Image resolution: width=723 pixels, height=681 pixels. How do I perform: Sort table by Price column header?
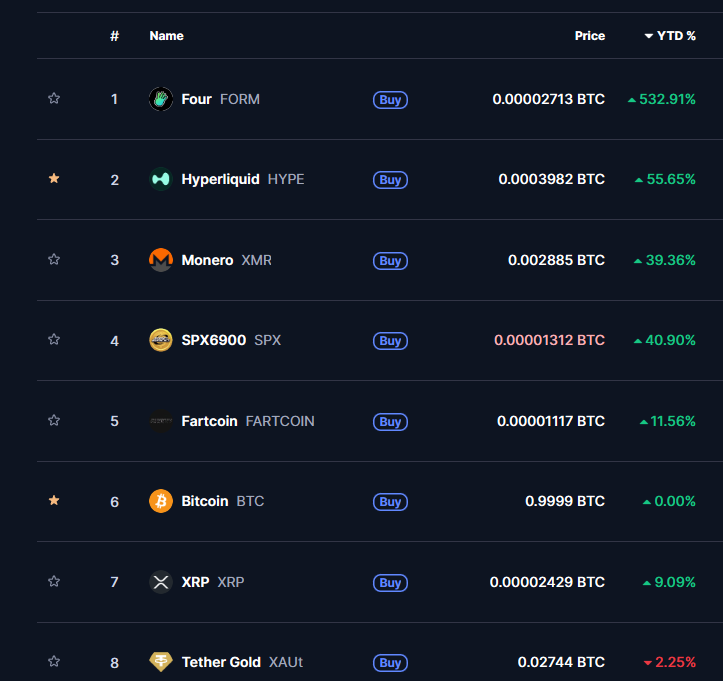[589, 36]
